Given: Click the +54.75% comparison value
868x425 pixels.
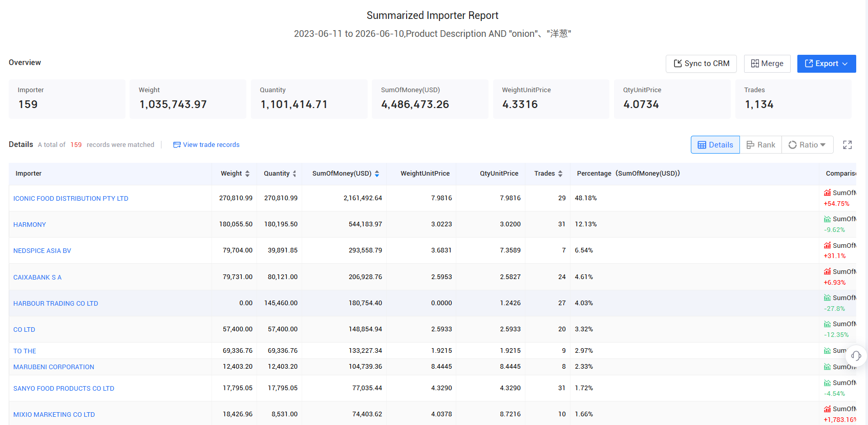Looking at the screenshot, I should click(x=836, y=204).
